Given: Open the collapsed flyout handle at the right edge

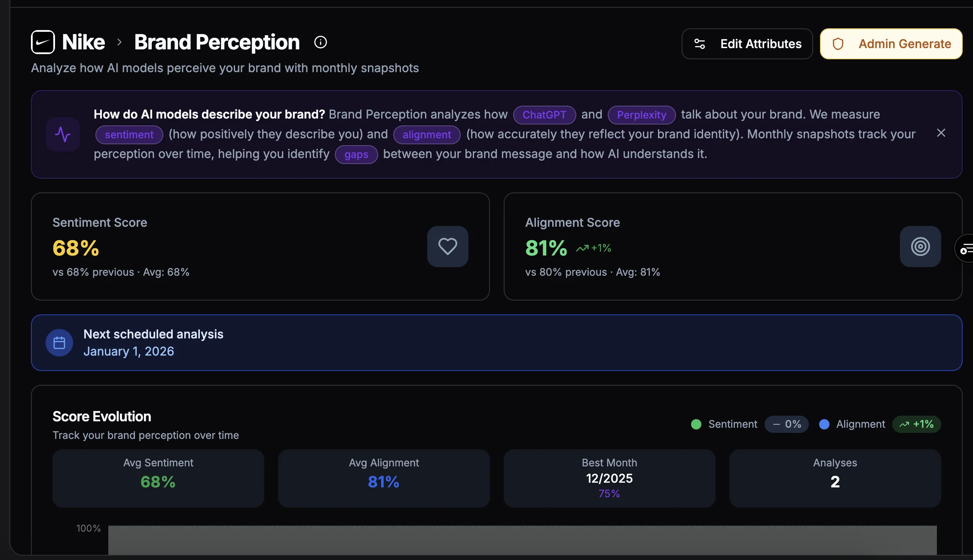Looking at the screenshot, I should (x=966, y=248).
